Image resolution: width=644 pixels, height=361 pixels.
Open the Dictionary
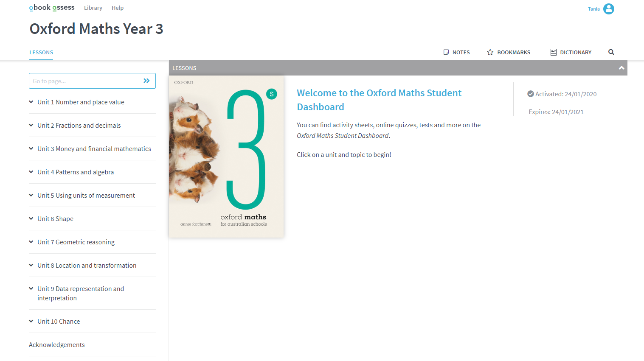[571, 52]
